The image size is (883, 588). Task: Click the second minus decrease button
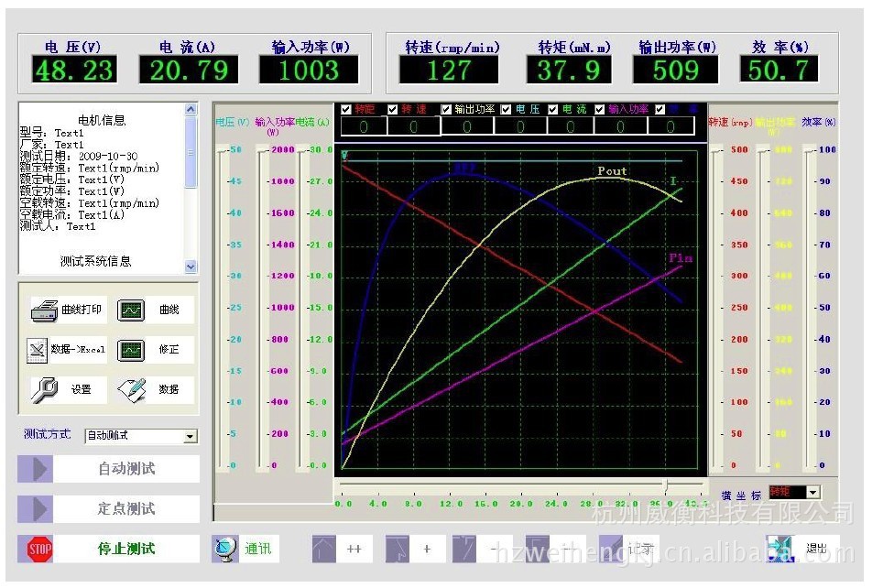[x=555, y=550]
